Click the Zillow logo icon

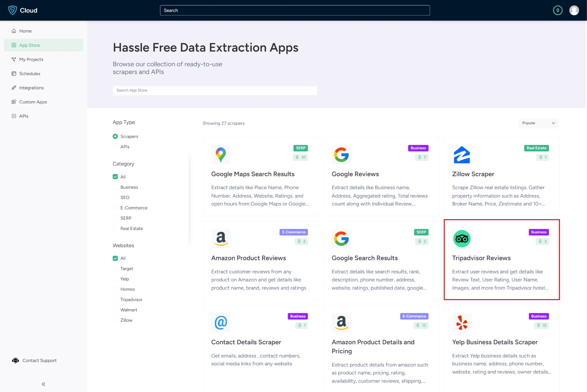click(462, 155)
